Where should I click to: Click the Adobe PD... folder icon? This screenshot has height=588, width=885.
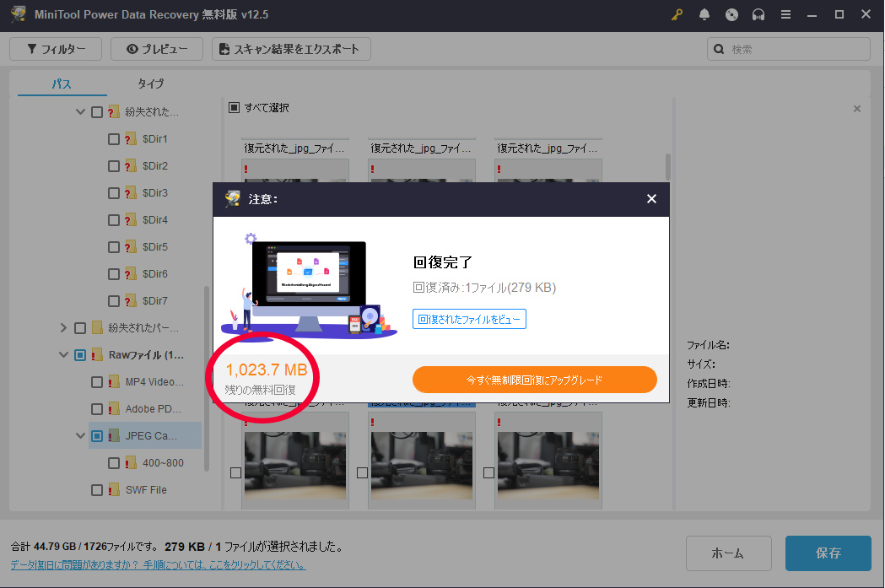click(x=114, y=408)
